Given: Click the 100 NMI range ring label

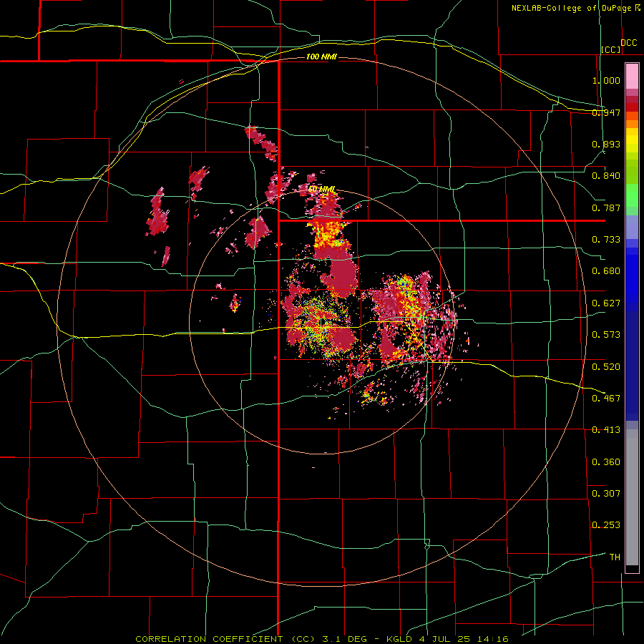Looking at the screenshot, I should coord(321,57).
